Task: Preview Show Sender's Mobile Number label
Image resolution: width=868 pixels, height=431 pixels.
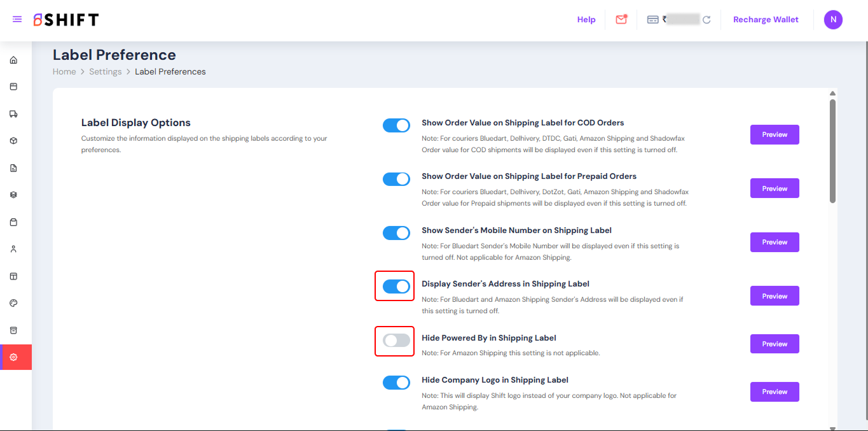Action: pos(775,242)
